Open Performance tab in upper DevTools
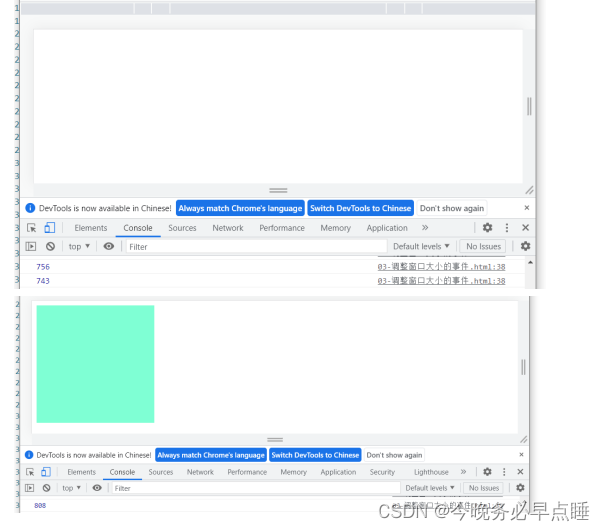Screen dimensions: 605x531 coord(282,228)
